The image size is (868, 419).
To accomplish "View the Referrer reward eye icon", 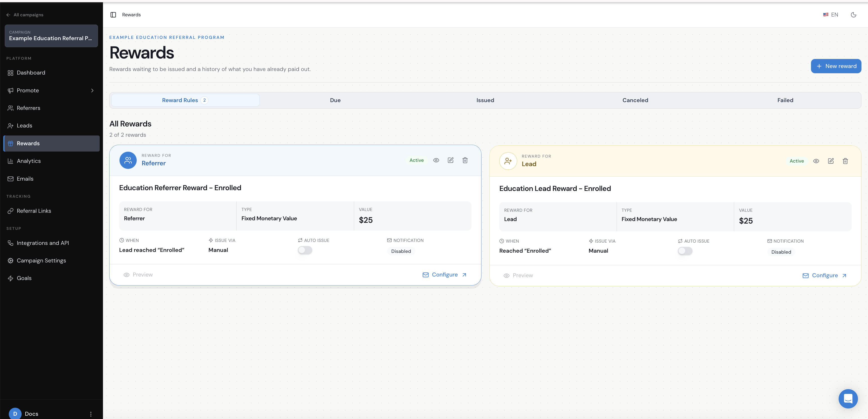I will pos(436,160).
